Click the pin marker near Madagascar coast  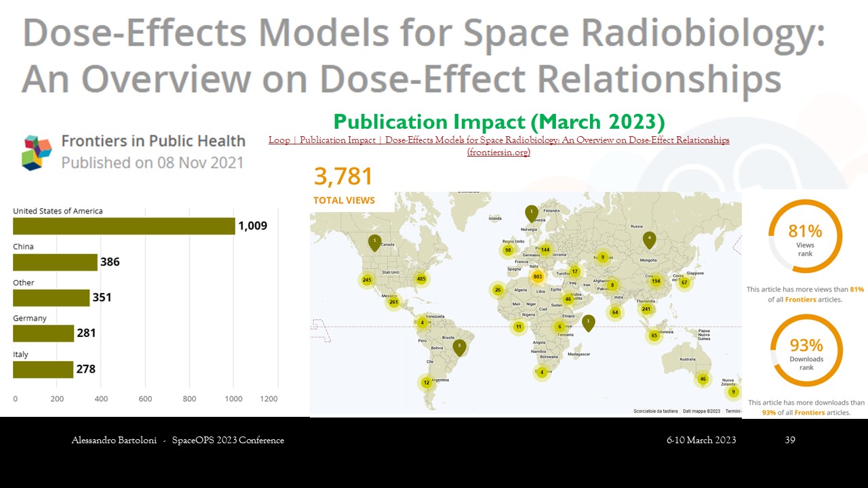[x=589, y=323]
